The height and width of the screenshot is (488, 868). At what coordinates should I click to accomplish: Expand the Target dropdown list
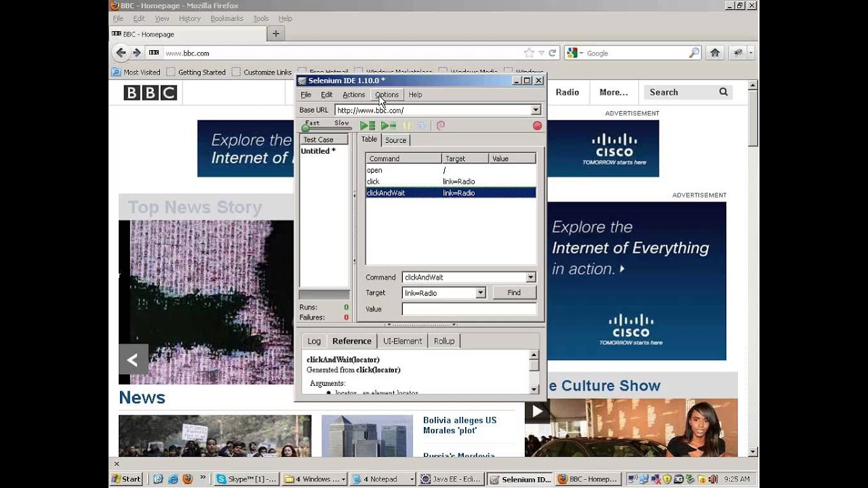pyautogui.click(x=480, y=293)
